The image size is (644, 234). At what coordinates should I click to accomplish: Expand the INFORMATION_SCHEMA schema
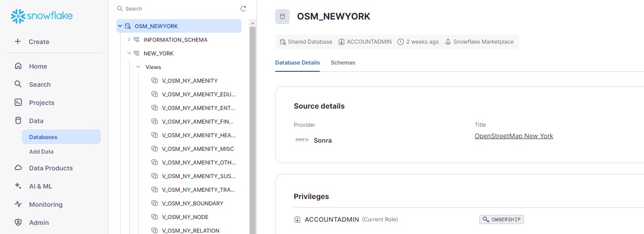[129, 40]
